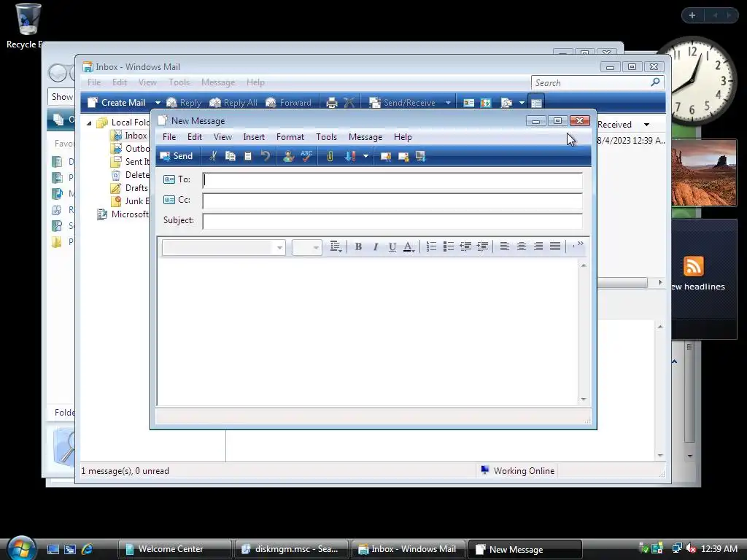Click the Working Online status bar entry

(x=517, y=471)
